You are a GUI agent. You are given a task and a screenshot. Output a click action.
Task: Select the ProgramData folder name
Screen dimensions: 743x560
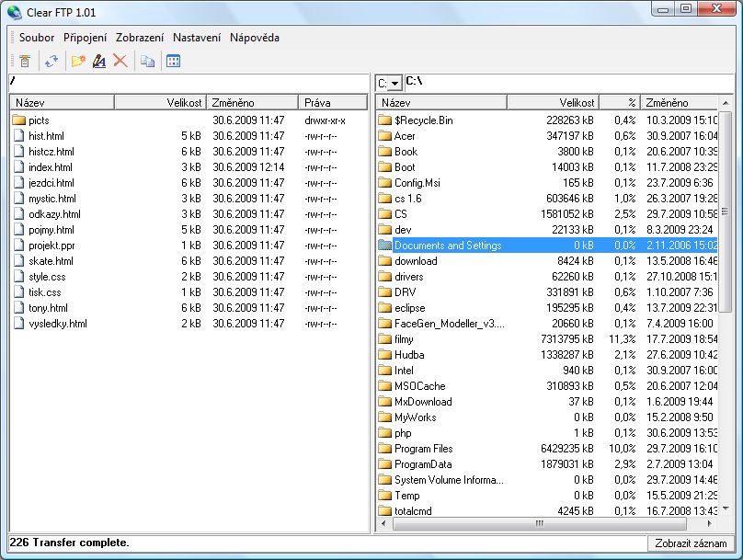pos(423,464)
